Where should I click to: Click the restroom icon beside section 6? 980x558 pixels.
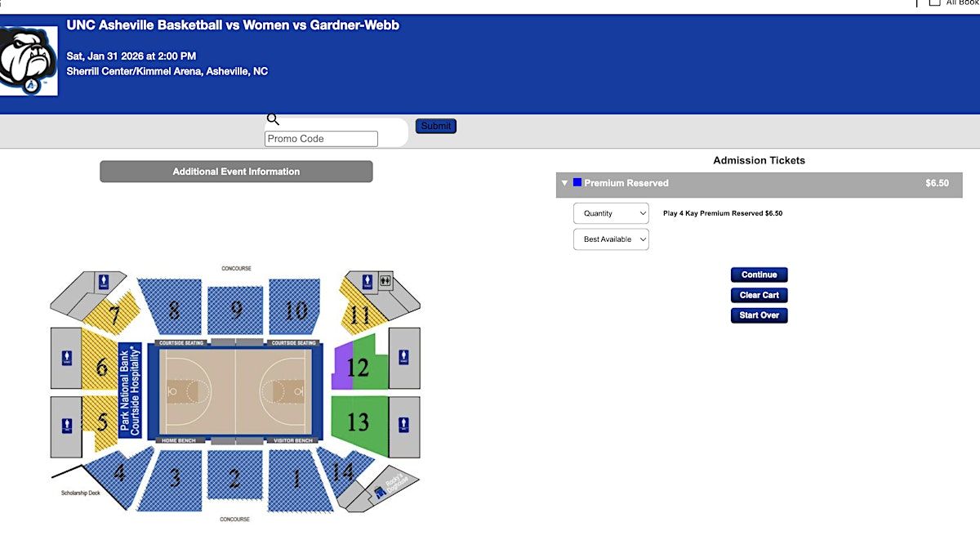(66, 358)
